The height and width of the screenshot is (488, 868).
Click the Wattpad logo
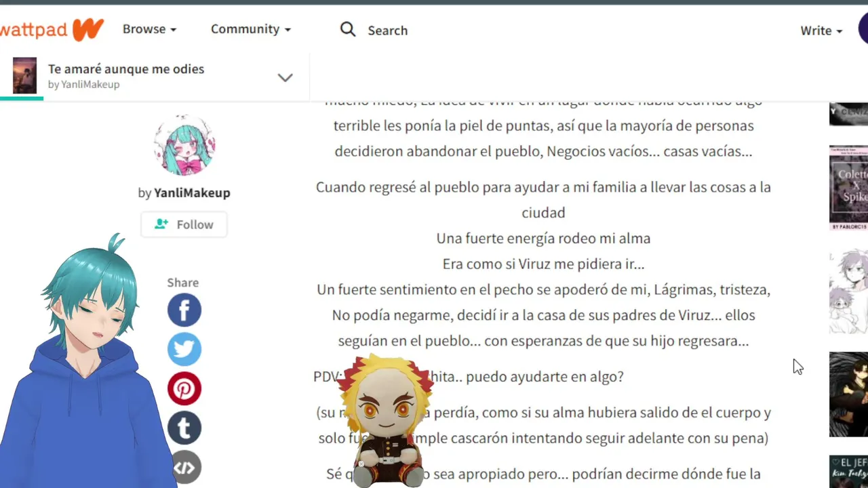click(52, 30)
